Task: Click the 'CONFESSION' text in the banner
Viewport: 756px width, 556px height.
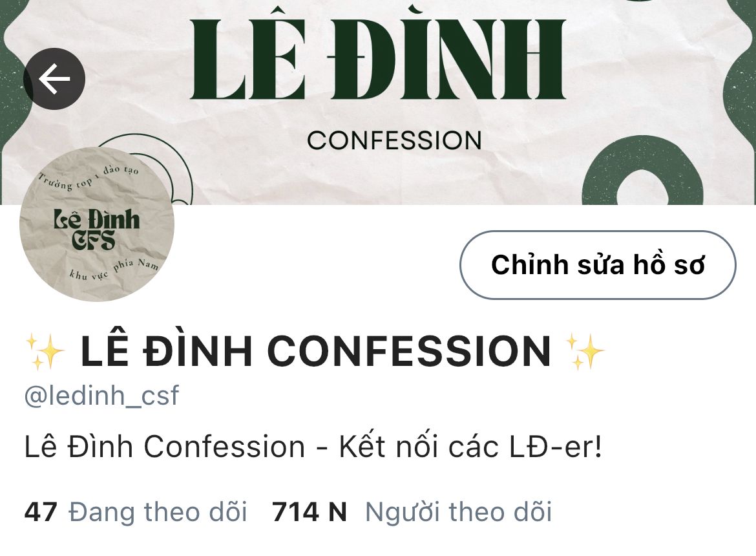Action: 394,140
